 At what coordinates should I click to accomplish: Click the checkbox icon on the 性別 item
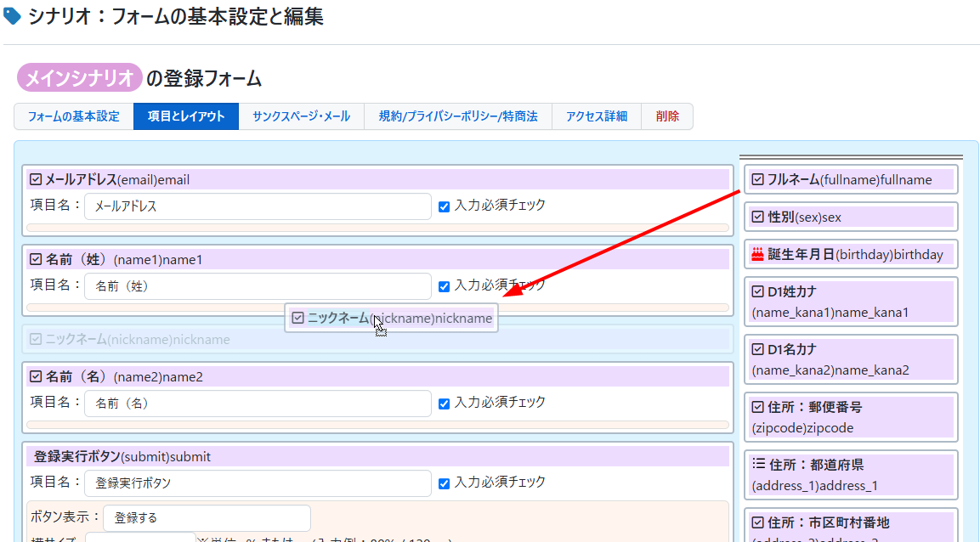pos(758,217)
